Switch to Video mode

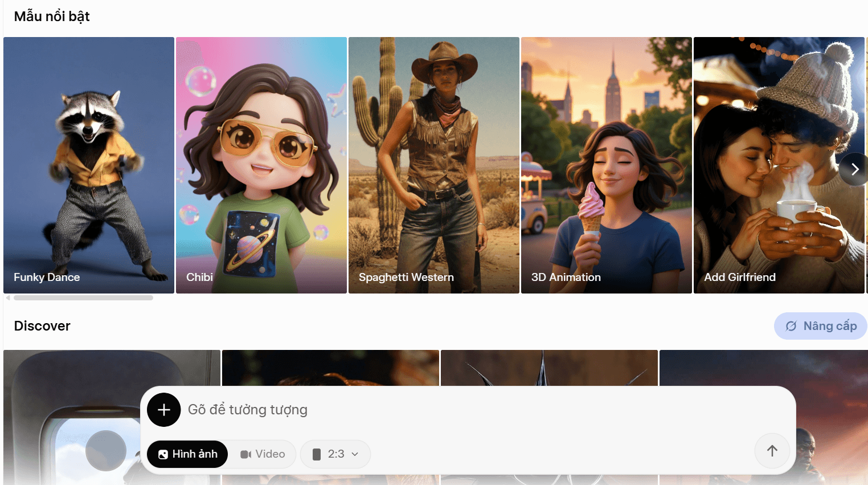point(263,454)
